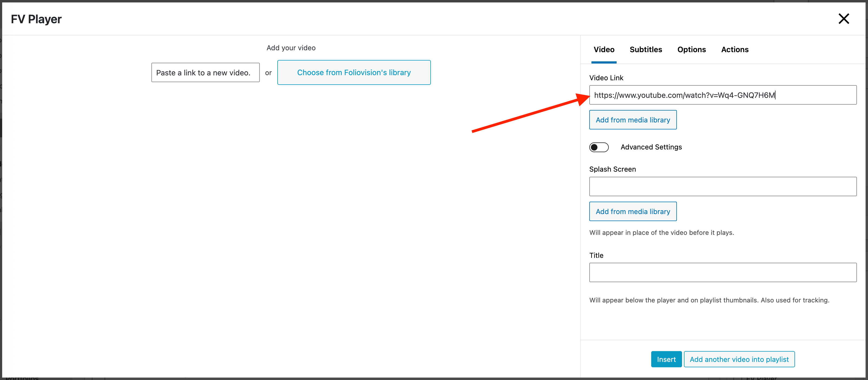This screenshot has height=380, width=868.
Task: Click the Title input field
Action: [x=723, y=272]
